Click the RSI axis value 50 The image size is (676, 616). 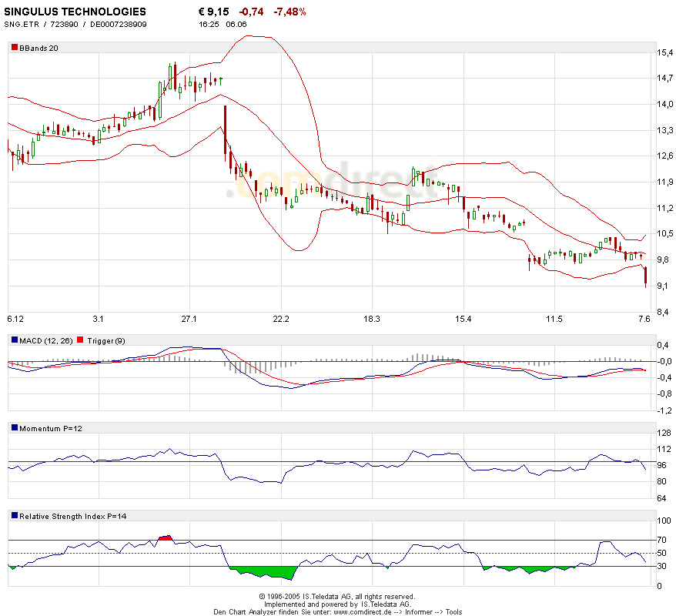pos(662,553)
